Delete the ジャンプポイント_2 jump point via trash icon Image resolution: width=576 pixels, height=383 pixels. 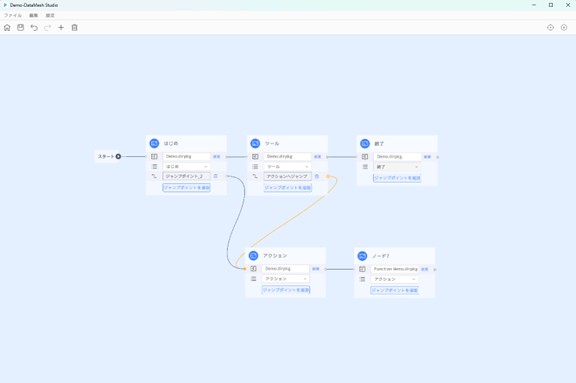[x=216, y=176]
